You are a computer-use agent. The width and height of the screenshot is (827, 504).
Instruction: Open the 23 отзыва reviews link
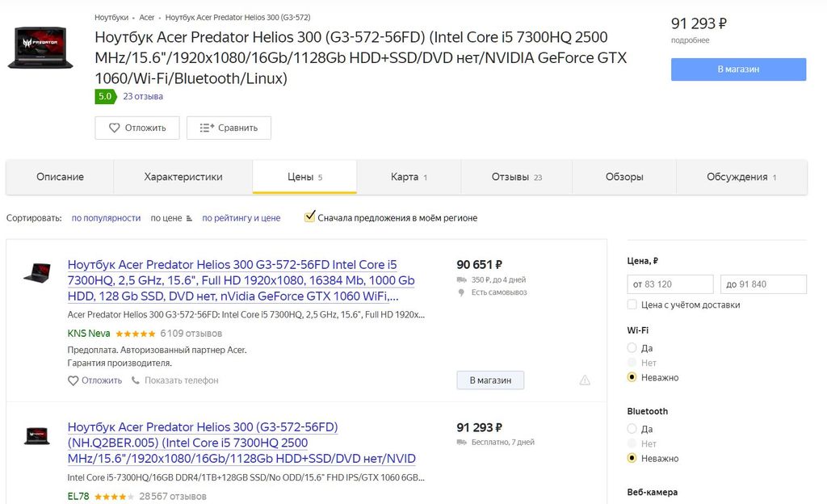(x=143, y=96)
